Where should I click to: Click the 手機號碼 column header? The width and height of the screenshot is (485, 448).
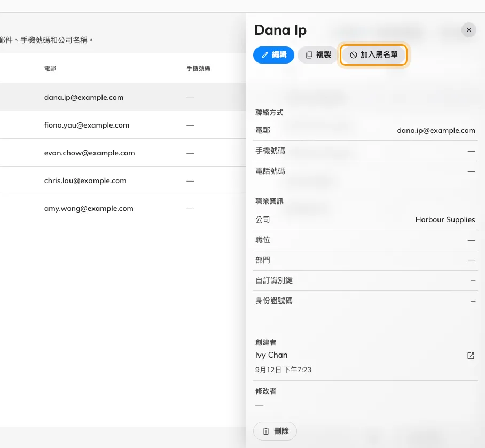198,68
